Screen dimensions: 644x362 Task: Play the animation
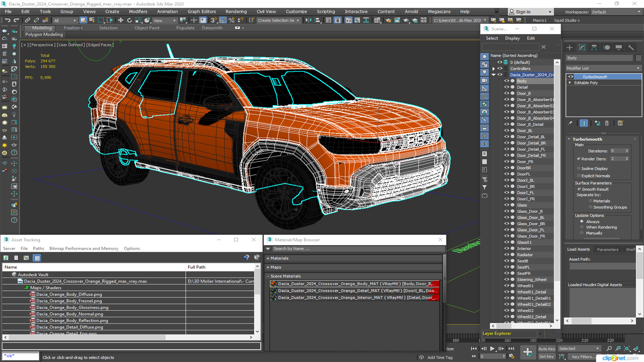click(492, 349)
